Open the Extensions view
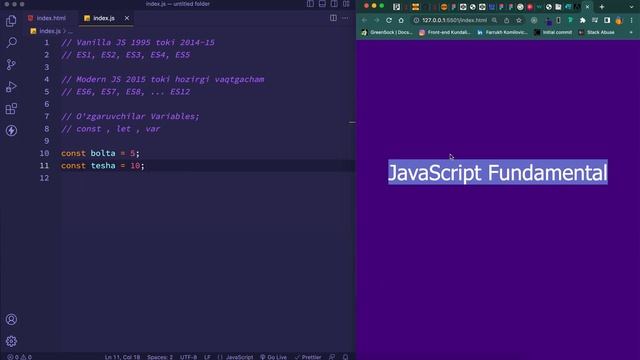 coord(11,109)
